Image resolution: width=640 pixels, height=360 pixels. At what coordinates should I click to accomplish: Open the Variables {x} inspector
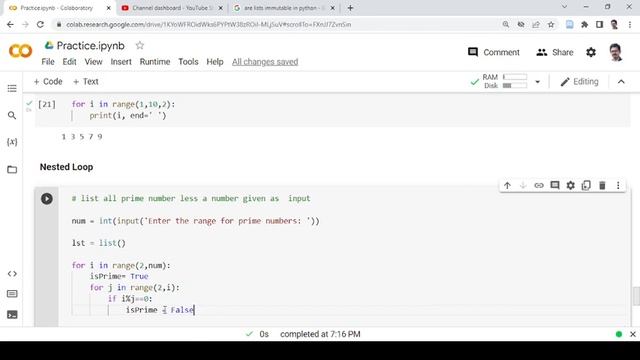tap(12, 142)
